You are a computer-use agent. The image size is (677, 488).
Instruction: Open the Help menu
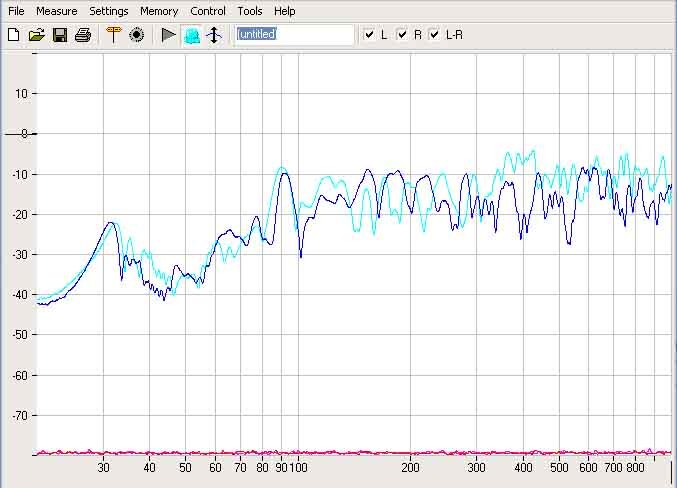[x=285, y=11]
